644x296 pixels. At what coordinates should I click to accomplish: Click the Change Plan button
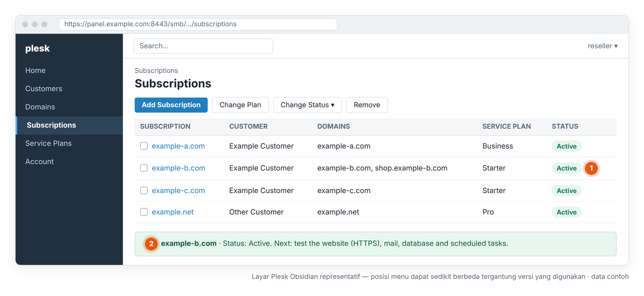coord(240,105)
